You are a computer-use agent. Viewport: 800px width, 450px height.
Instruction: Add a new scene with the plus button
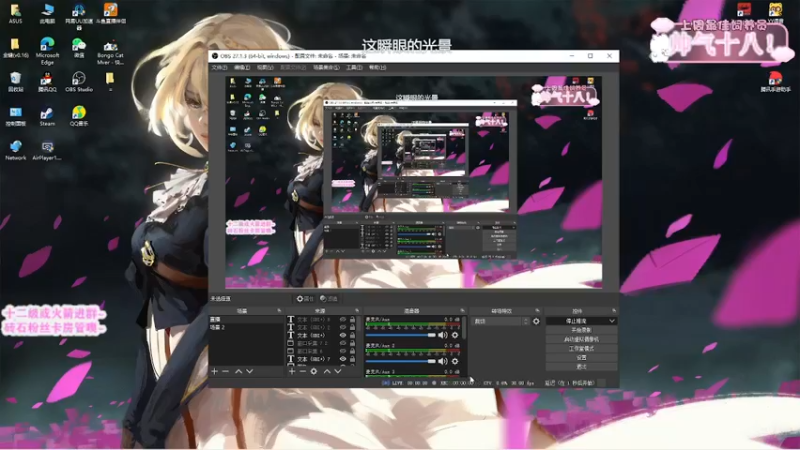pos(215,371)
